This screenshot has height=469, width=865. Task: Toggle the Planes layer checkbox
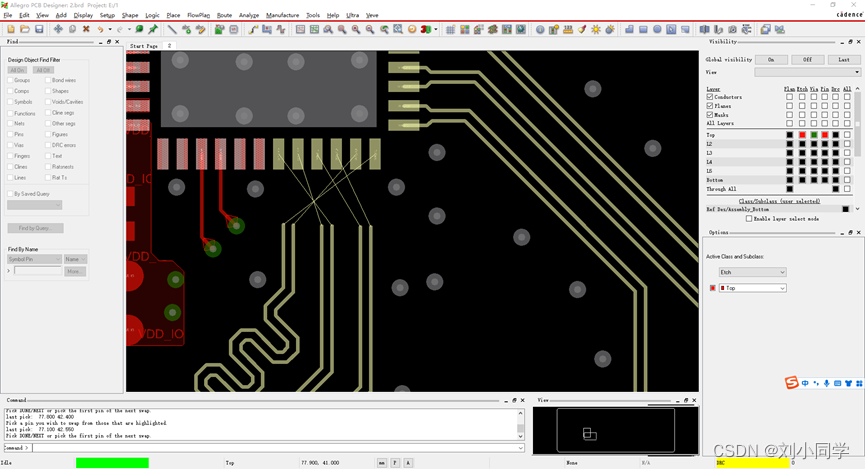coord(710,106)
